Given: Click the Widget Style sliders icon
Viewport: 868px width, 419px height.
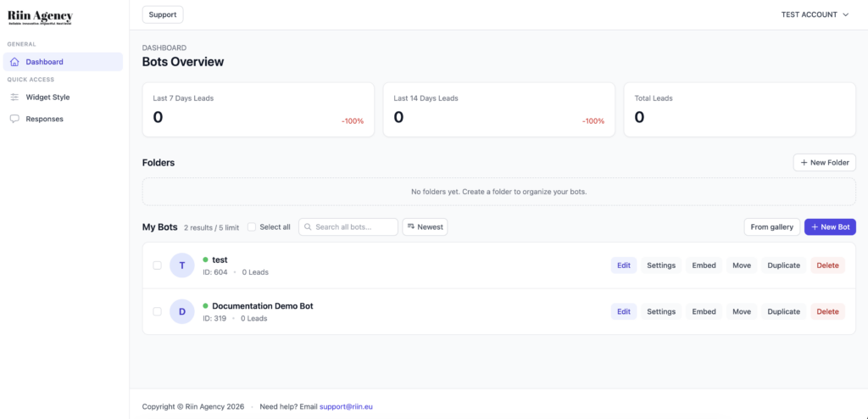Looking at the screenshot, I should (x=14, y=98).
